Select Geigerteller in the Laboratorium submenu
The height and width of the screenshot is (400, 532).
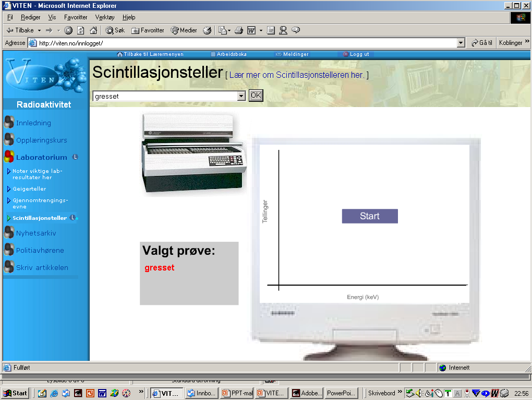pos(29,189)
